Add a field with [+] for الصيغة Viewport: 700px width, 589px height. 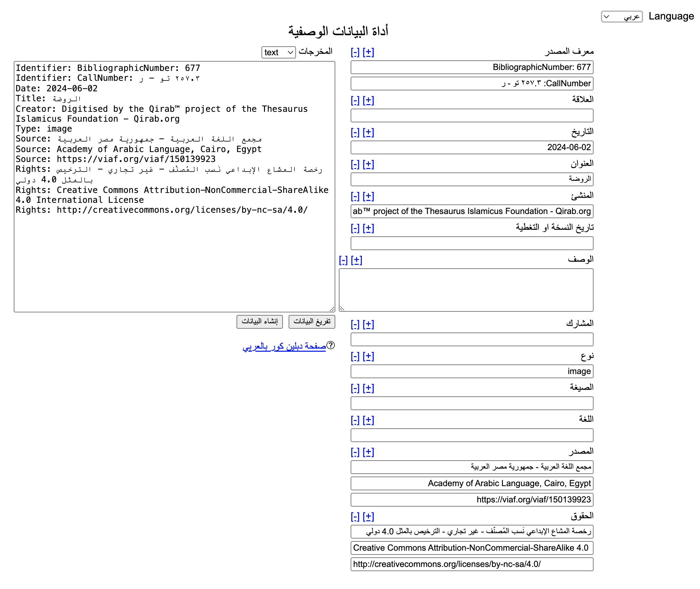[368, 388]
